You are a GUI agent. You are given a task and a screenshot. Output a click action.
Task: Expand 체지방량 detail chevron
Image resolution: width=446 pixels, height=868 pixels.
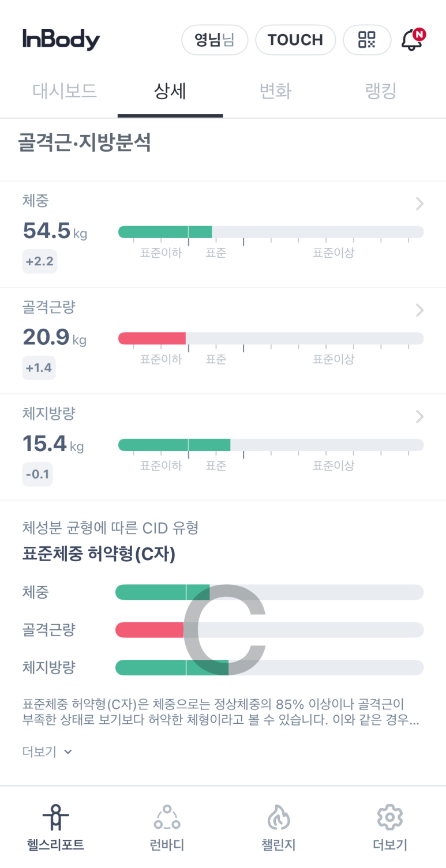click(419, 416)
